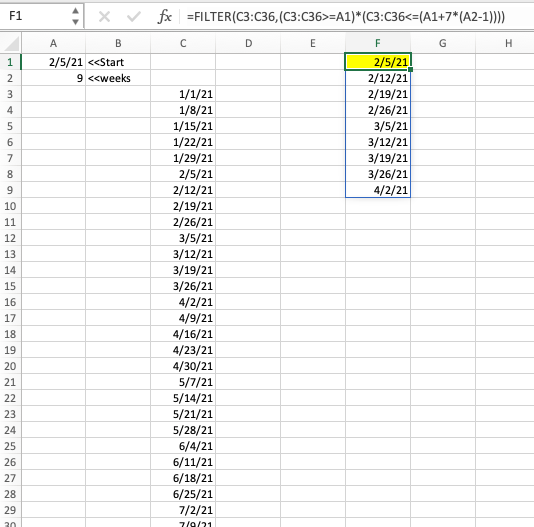The image size is (534, 527).
Task: Click cell C21 showing 5/7/21
Action: (183, 382)
